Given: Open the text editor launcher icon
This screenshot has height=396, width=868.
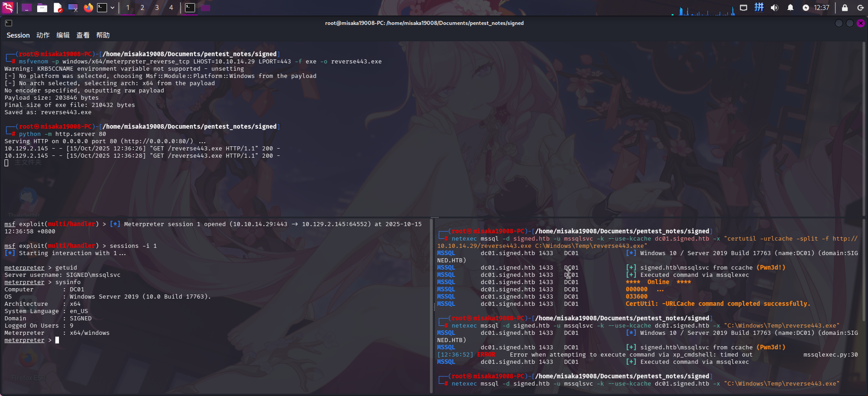Looking at the screenshot, I should point(58,8).
